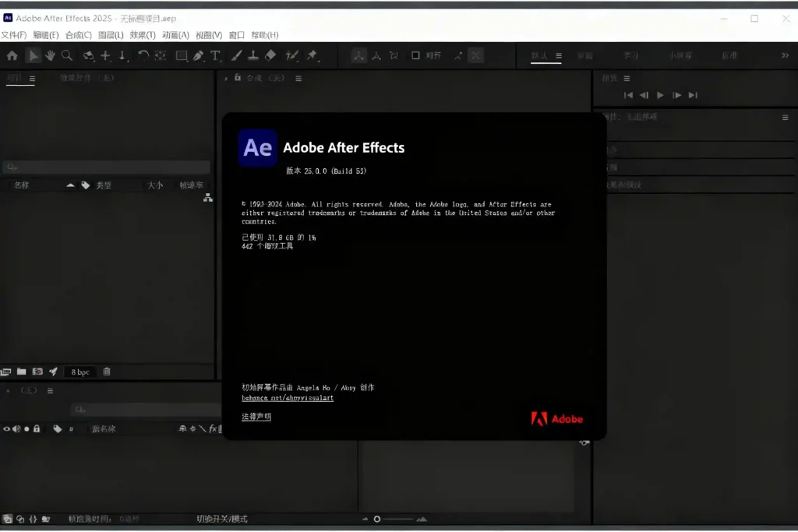Select the Type tool
This screenshot has width=798, height=532.
[216, 55]
